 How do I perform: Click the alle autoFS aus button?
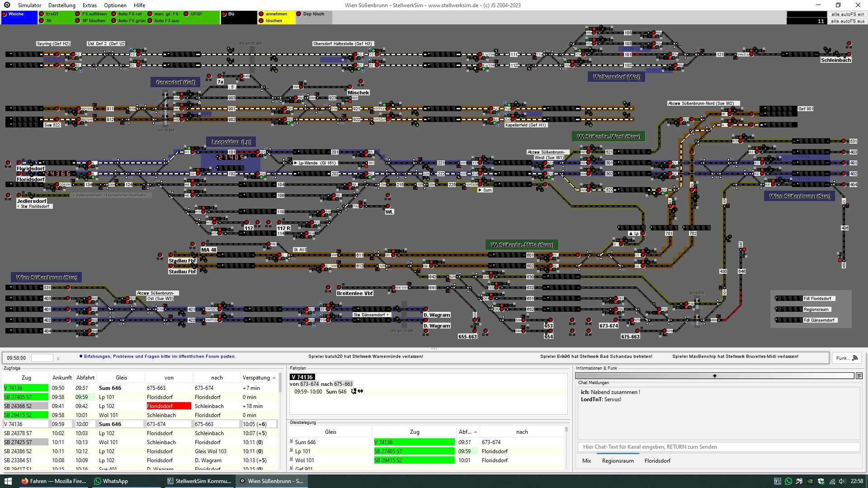point(848,21)
